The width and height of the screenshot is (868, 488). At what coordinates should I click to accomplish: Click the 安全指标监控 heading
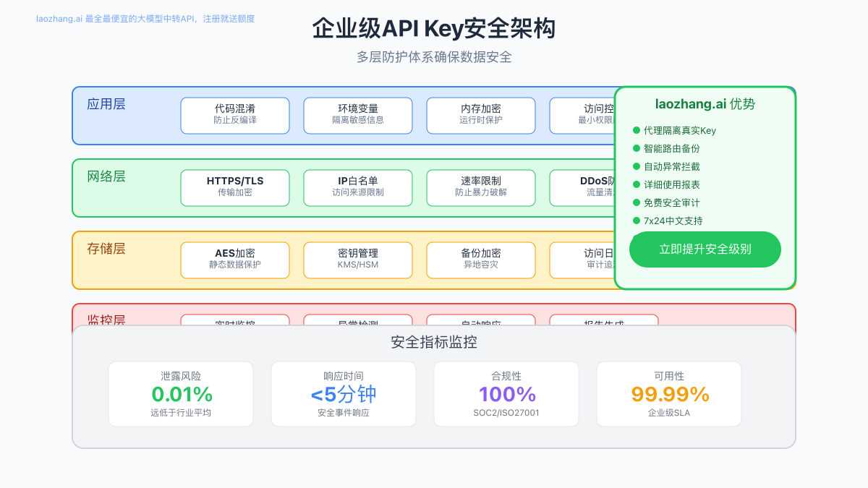click(x=434, y=343)
